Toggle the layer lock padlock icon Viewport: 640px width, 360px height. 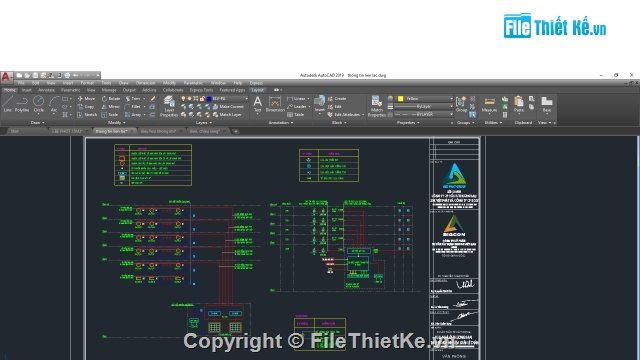(202, 99)
